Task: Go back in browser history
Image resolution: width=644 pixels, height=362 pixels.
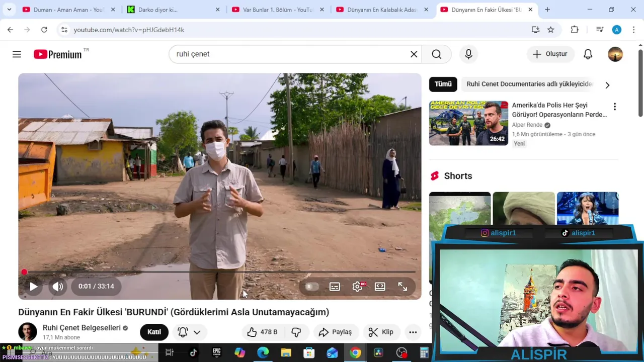Action: [x=10, y=30]
